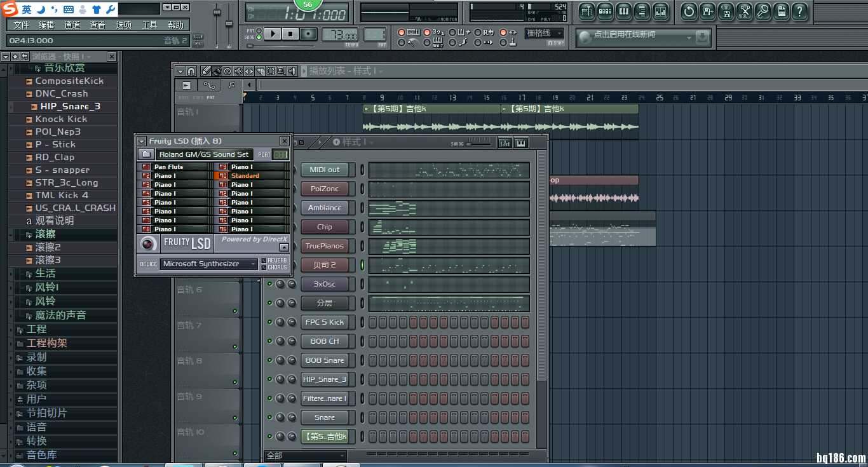This screenshot has width=868, height=467.
Task: Open the mixer toolbar icon
Action: click(x=660, y=11)
